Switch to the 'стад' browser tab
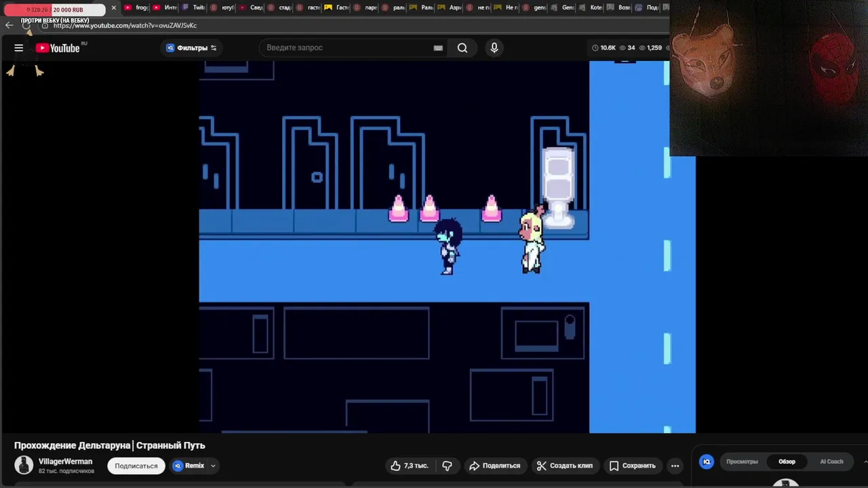The width and height of the screenshot is (868, 488). click(x=279, y=8)
